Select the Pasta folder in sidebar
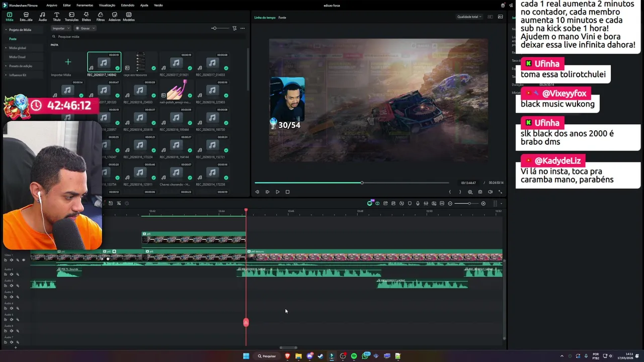 pos(13,39)
